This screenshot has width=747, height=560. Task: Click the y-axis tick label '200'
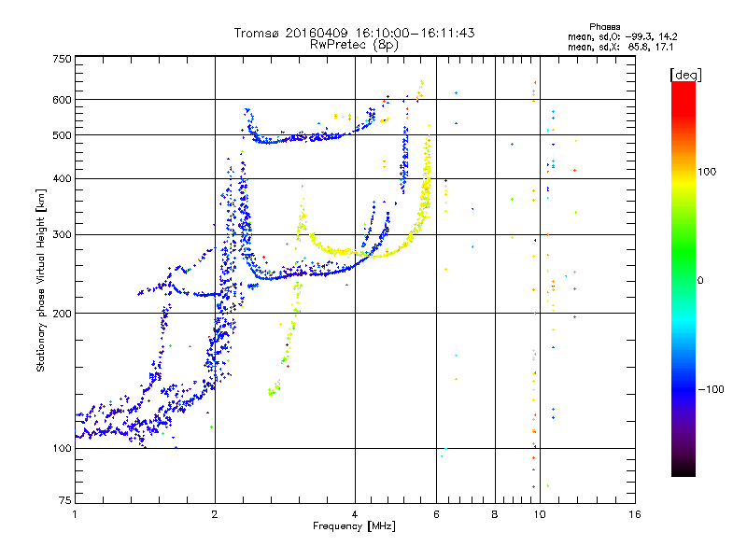62,314
